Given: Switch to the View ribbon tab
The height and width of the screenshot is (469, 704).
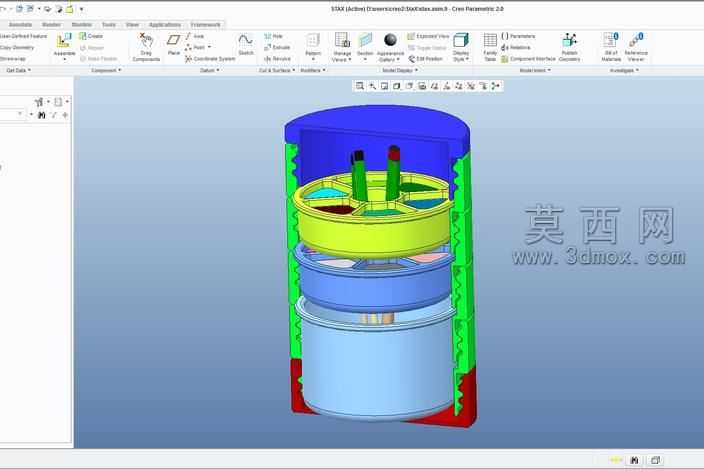Looking at the screenshot, I should pos(132,25).
